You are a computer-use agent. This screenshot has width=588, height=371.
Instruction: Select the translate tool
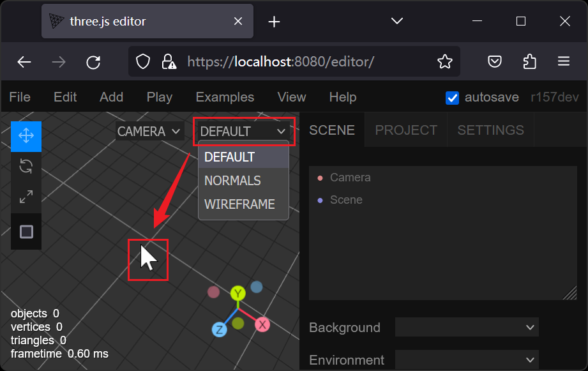(x=26, y=136)
